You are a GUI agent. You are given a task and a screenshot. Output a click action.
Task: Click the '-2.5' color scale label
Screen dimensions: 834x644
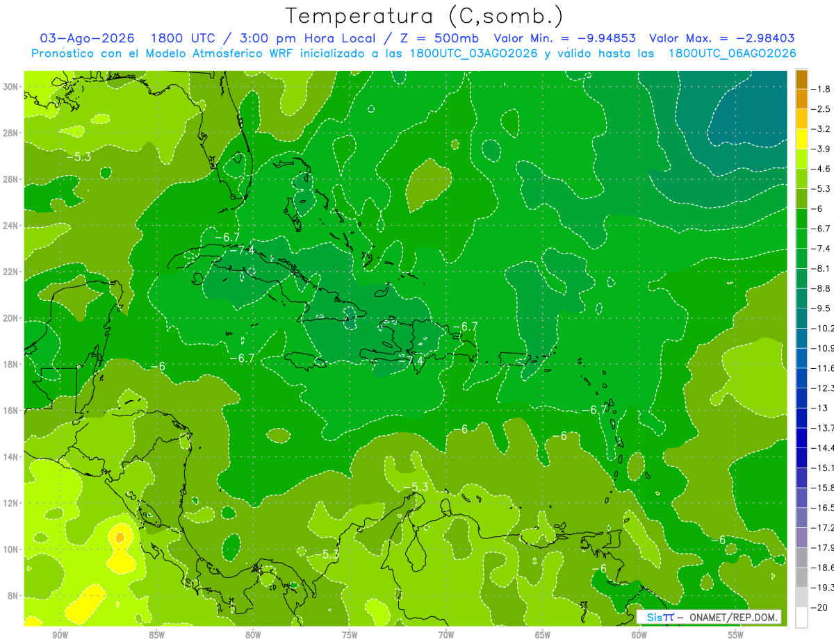point(821,109)
